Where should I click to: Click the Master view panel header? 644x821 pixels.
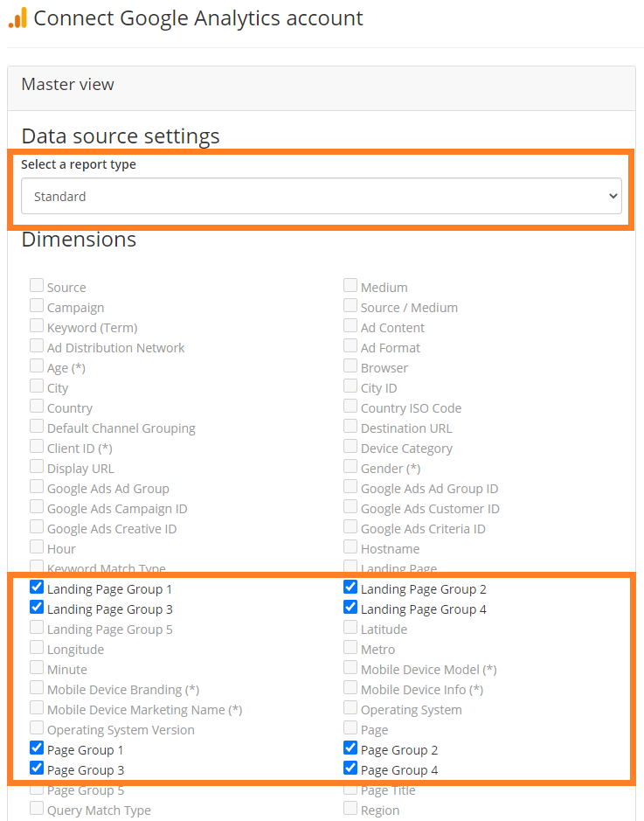(322, 88)
